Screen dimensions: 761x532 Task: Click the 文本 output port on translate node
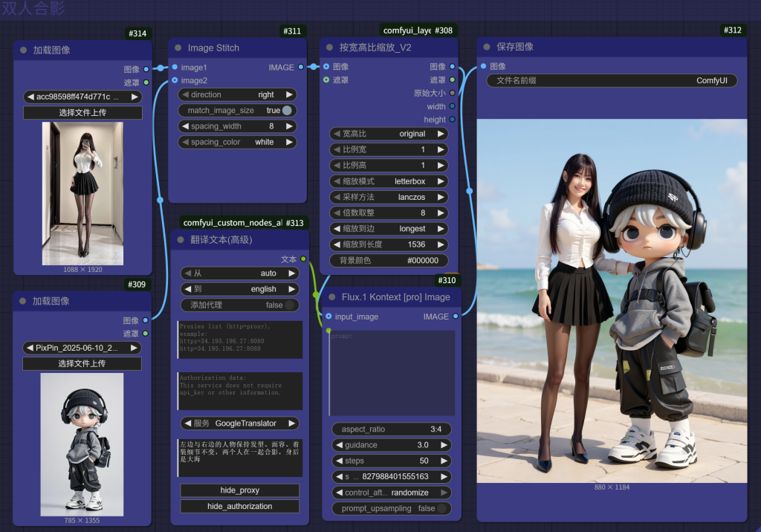coord(302,259)
